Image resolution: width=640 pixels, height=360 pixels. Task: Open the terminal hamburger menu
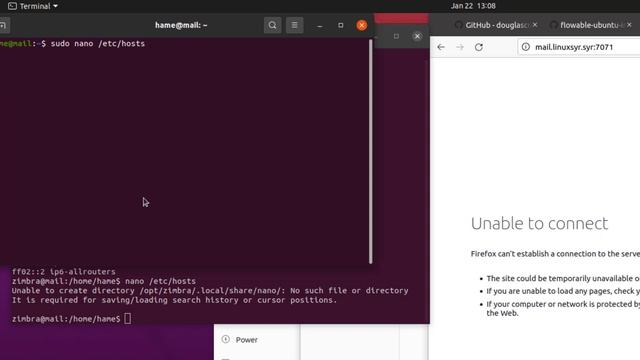tap(294, 25)
